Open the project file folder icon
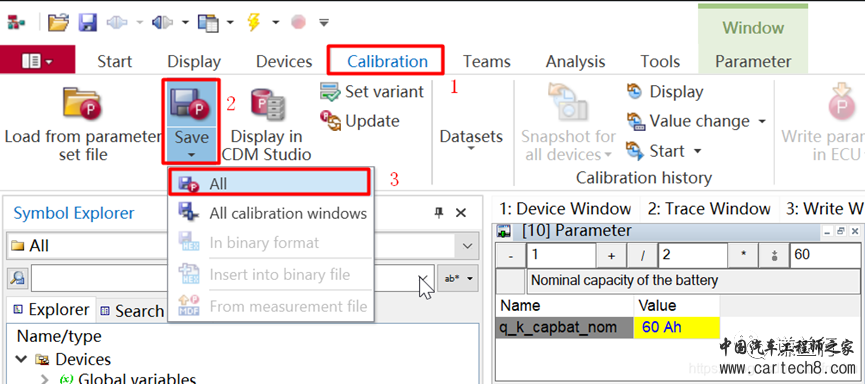This screenshot has height=384, width=865. [x=58, y=23]
